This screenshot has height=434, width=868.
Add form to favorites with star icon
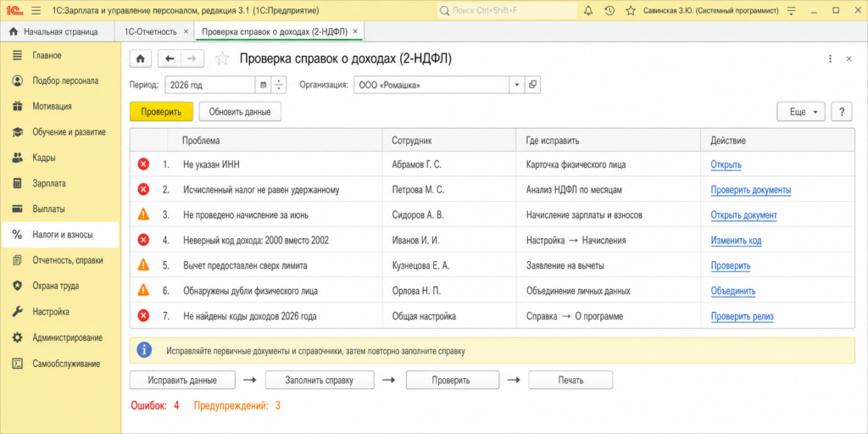click(222, 58)
